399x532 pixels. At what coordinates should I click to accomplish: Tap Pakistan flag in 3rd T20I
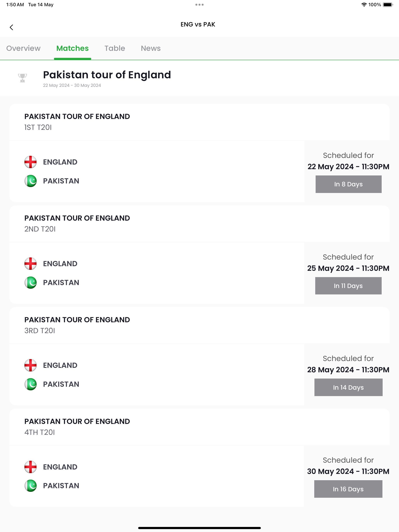click(31, 384)
